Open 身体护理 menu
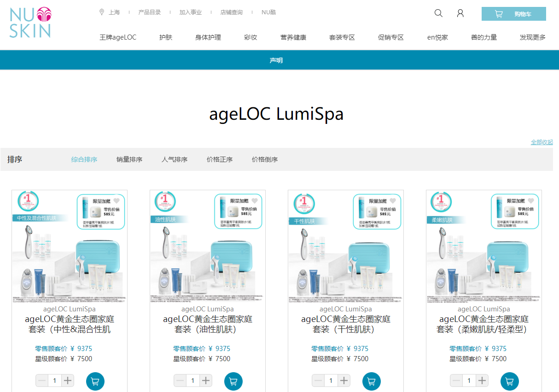Viewport: 559px width, 392px height. click(208, 37)
